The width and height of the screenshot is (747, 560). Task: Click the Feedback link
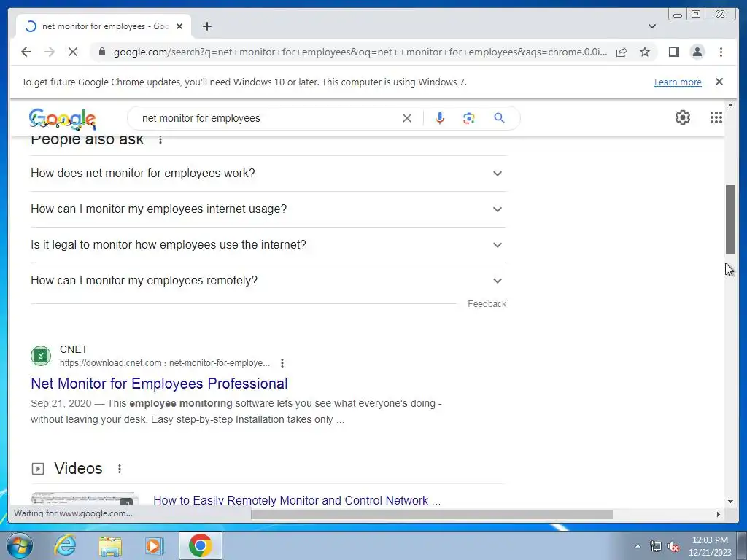[487, 304]
